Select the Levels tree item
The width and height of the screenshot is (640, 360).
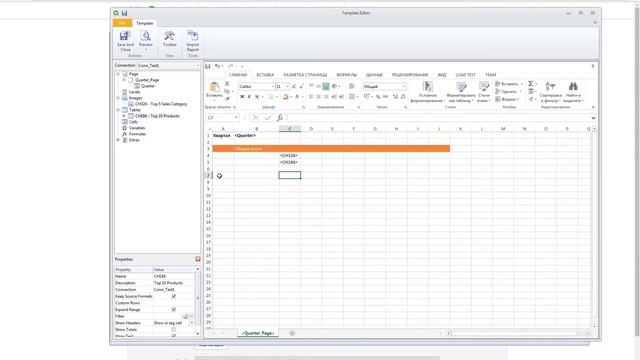[134, 92]
